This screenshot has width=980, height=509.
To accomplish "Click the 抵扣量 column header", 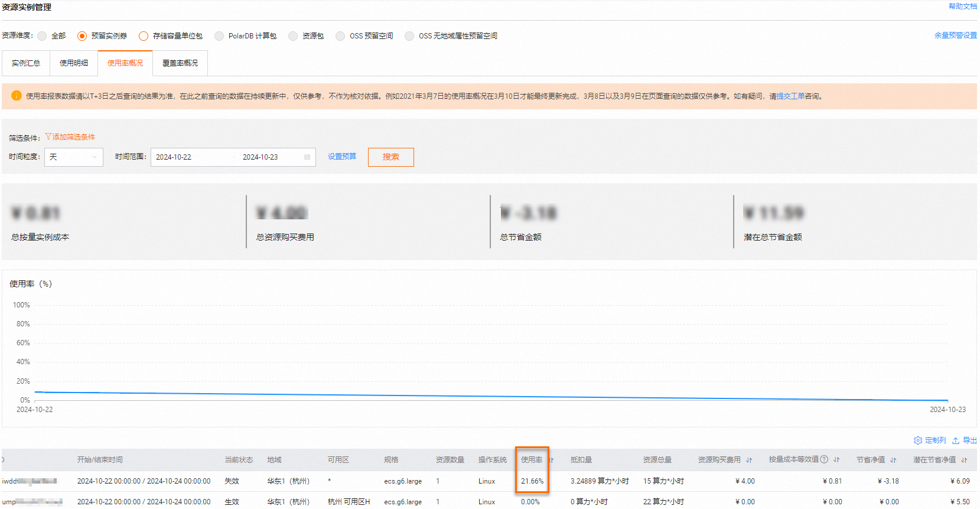I will (x=581, y=460).
